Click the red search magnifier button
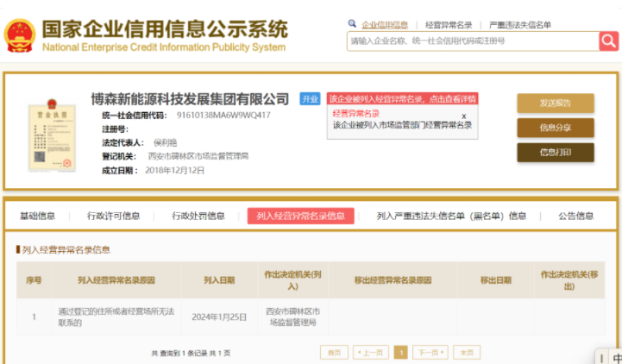 point(608,41)
